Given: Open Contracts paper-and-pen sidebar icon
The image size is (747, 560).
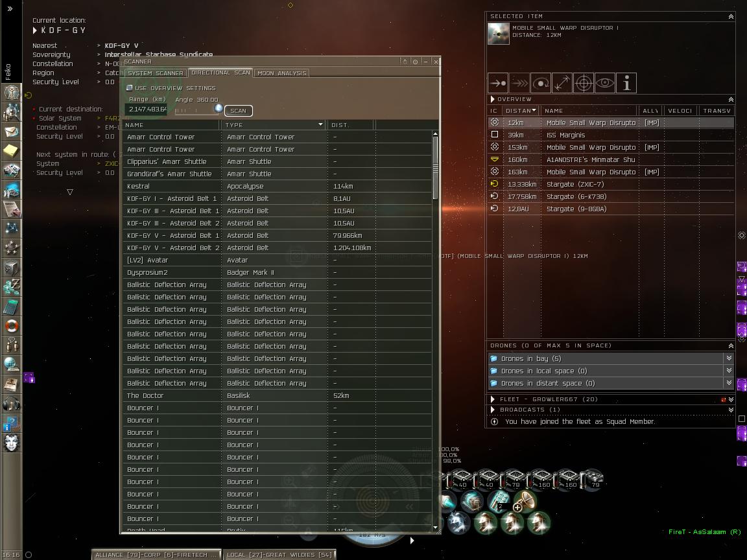Looking at the screenshot, I should click(11, 209).
